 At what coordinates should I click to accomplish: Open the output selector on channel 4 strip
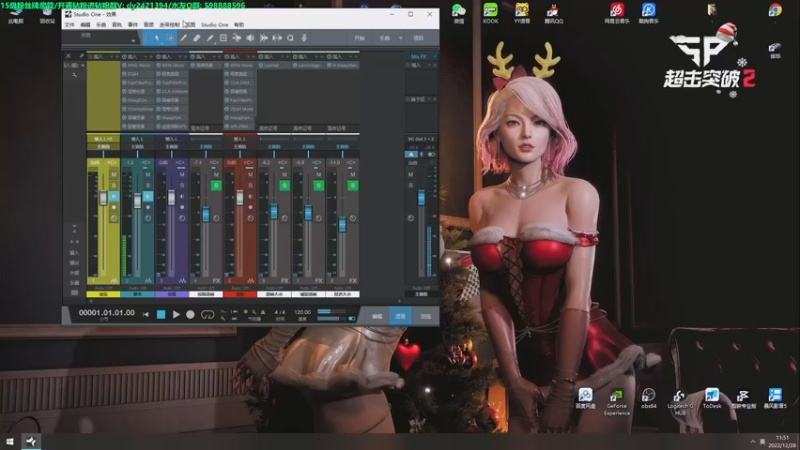(206, 146)
